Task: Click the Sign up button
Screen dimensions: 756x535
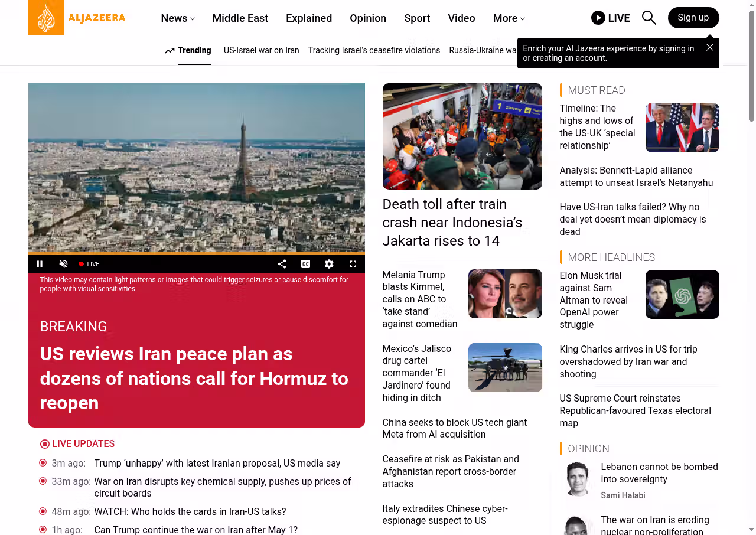Action: [693, 18]
